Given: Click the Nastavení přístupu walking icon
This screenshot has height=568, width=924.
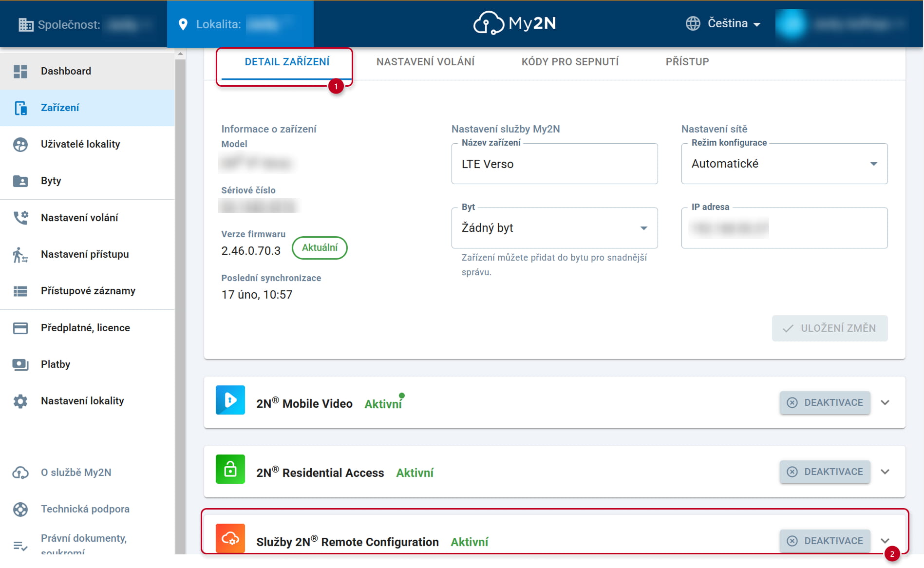Looking at the screenshot, I should [20, 254].
